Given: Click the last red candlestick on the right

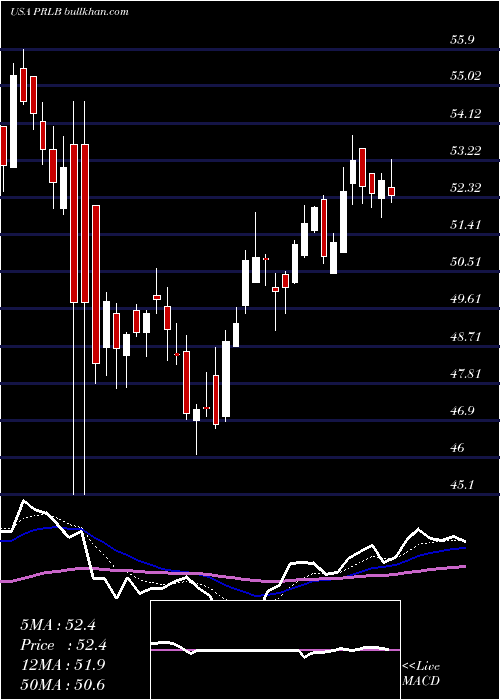Looking at the screenshot, I should pyautogui.click(x=392, y=191).
